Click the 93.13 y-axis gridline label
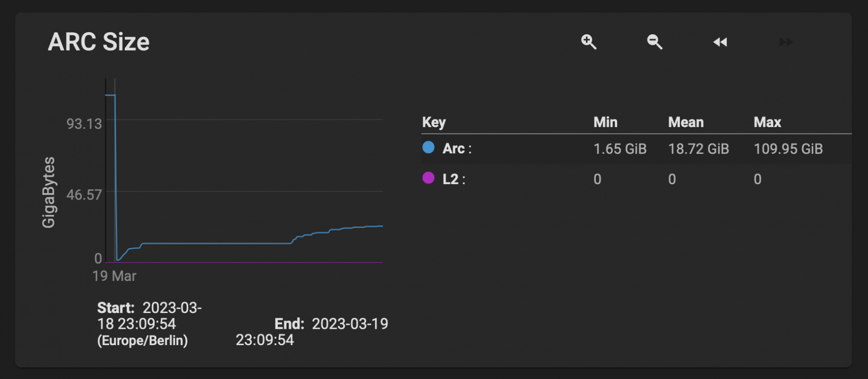This screenshot has width=868, height=379. [84, 124]
